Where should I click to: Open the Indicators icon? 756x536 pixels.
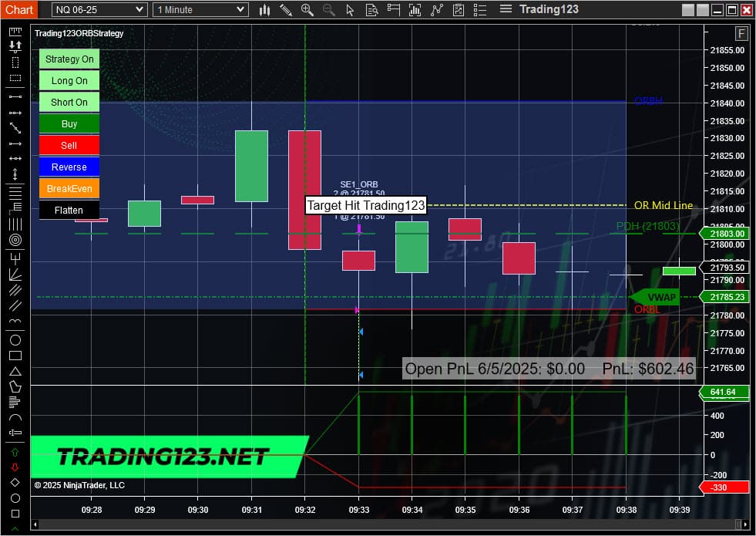pos(415,10)
